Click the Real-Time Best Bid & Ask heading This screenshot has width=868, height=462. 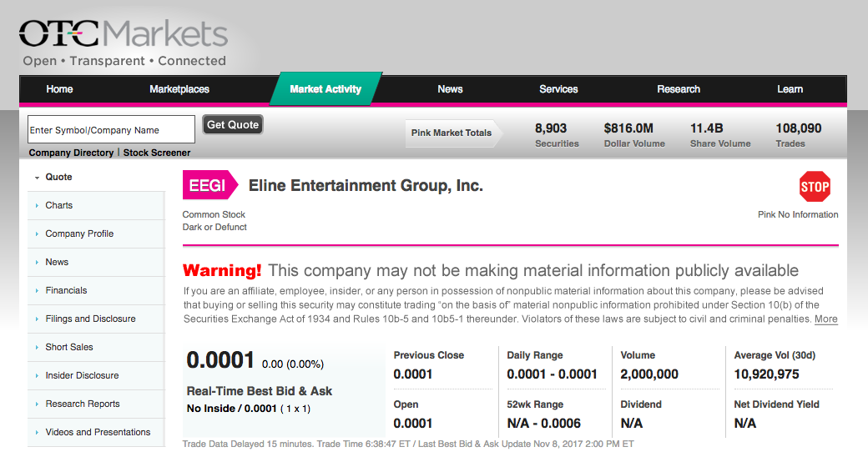259,391
